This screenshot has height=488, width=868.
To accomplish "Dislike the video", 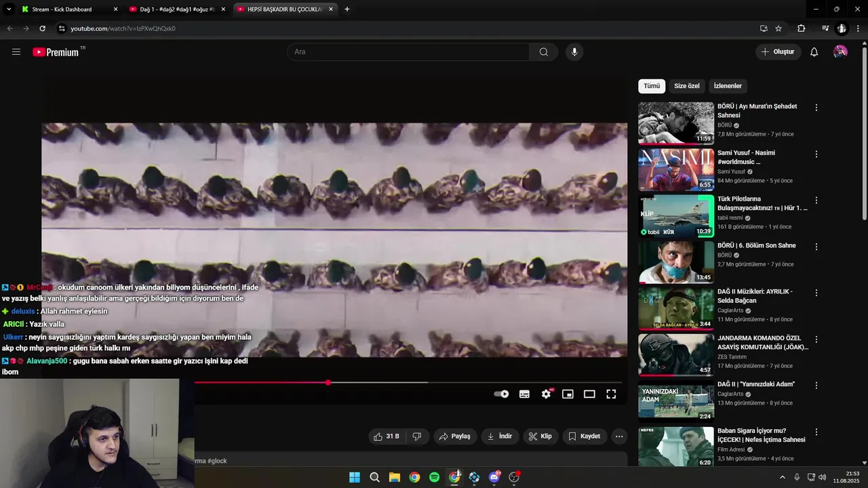I will (417, 436).
